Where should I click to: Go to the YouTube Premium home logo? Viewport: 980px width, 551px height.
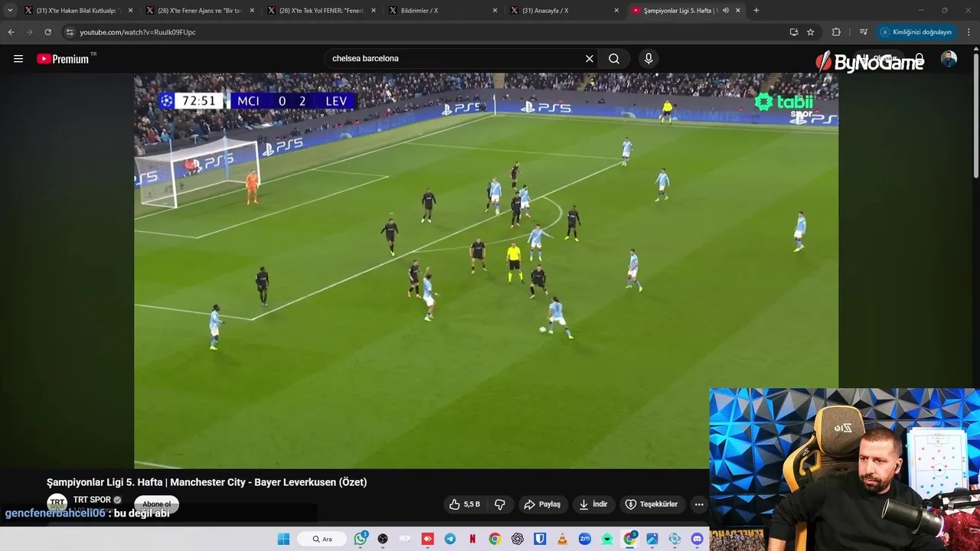coord(64,59)
